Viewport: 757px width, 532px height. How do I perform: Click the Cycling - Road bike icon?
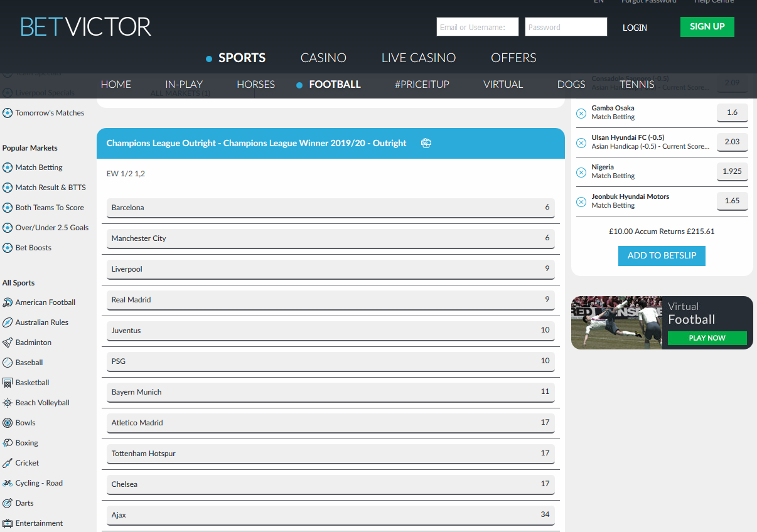point(8,483)
